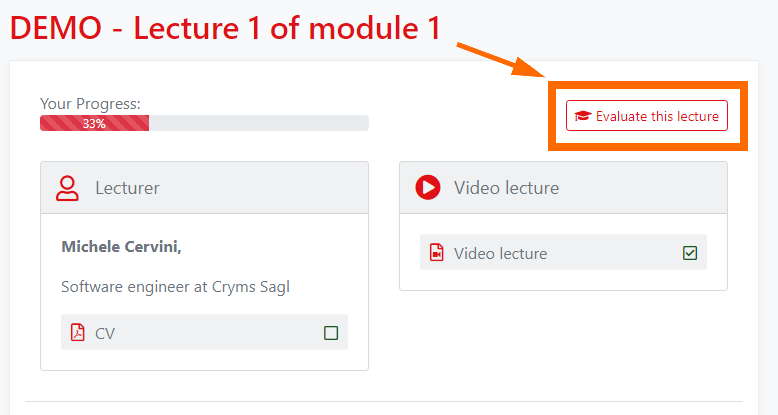Click the video file icon in Video lecture row
This screenshot has height=415, width=778.
[436, 253]
